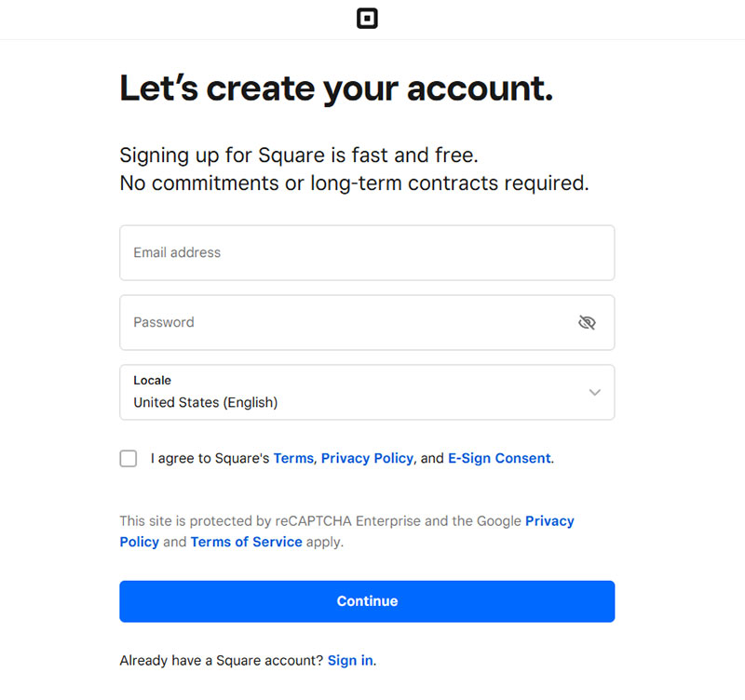Click the Square logo icon

click(367, 19)
